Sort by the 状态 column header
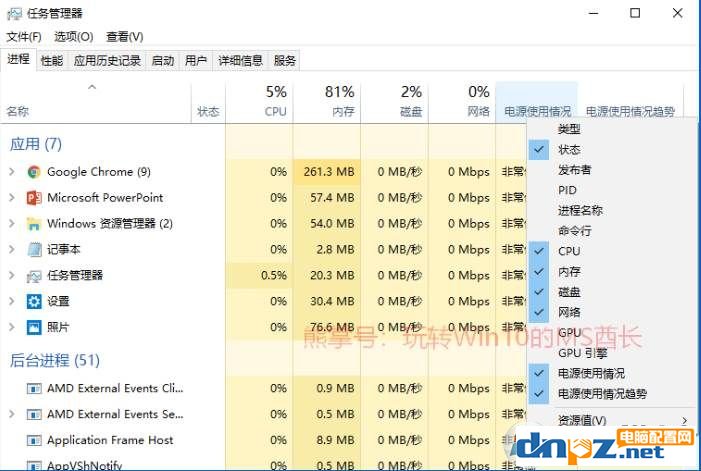 click(x=208, y=103)
